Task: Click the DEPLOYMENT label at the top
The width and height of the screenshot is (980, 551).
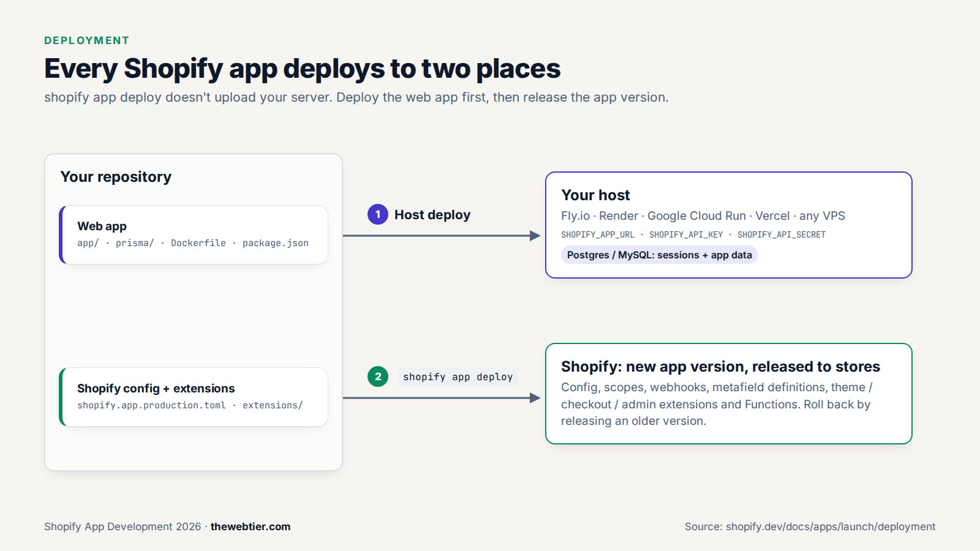Action: 86,40
